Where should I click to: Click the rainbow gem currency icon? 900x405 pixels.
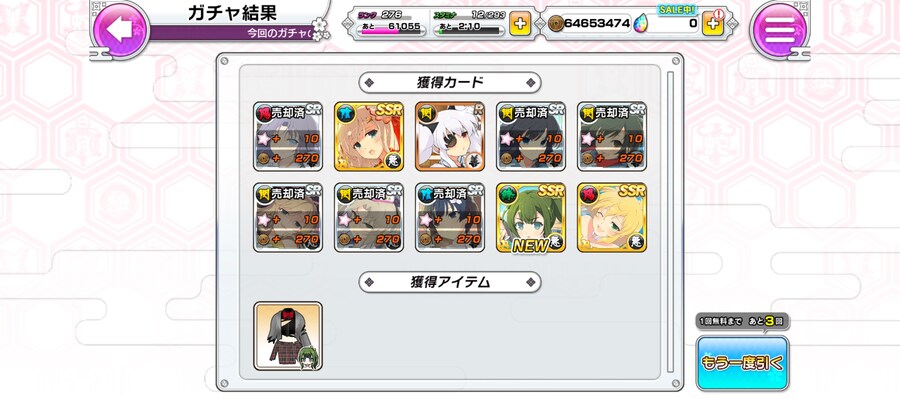[x=641, y=23]
